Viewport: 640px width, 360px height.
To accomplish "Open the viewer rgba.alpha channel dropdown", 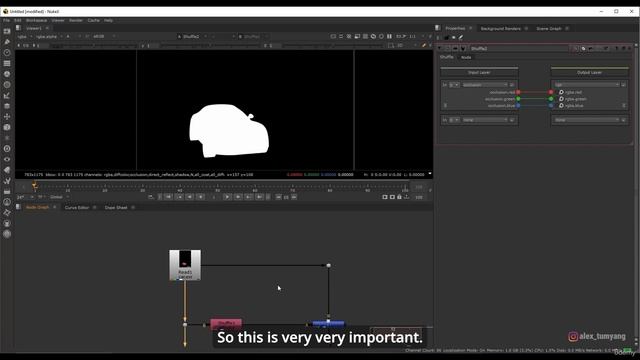I will 49,36.
